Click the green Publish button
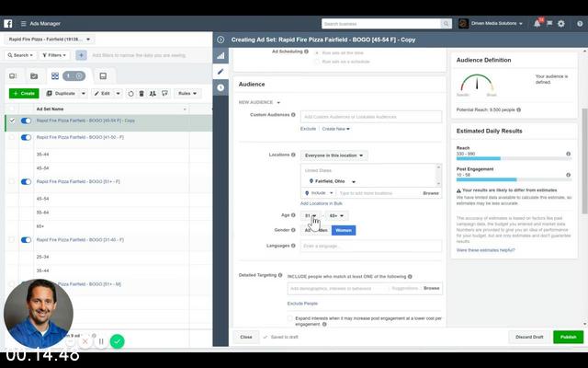Image resolution: width=588 pixels, height=368 pixels. (x=568, y=338)
